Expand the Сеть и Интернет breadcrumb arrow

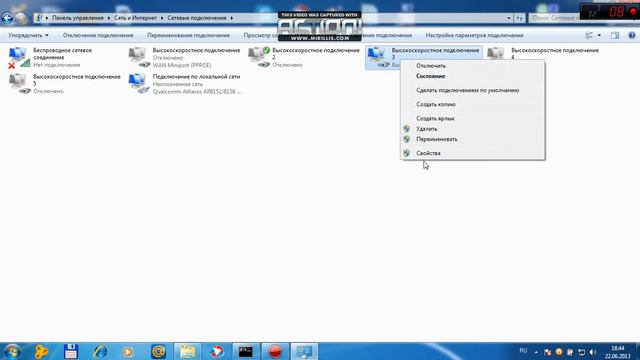click(x=162, y=18)
